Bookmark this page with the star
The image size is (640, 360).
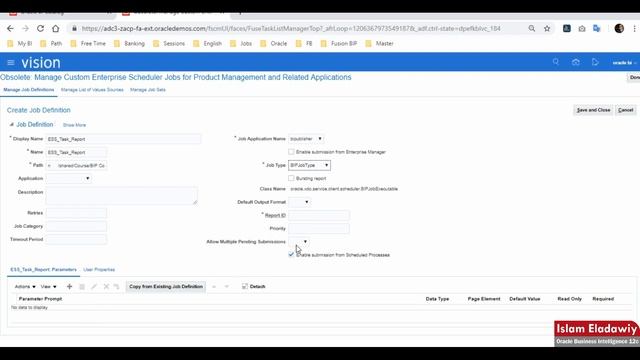coord(547,29)
